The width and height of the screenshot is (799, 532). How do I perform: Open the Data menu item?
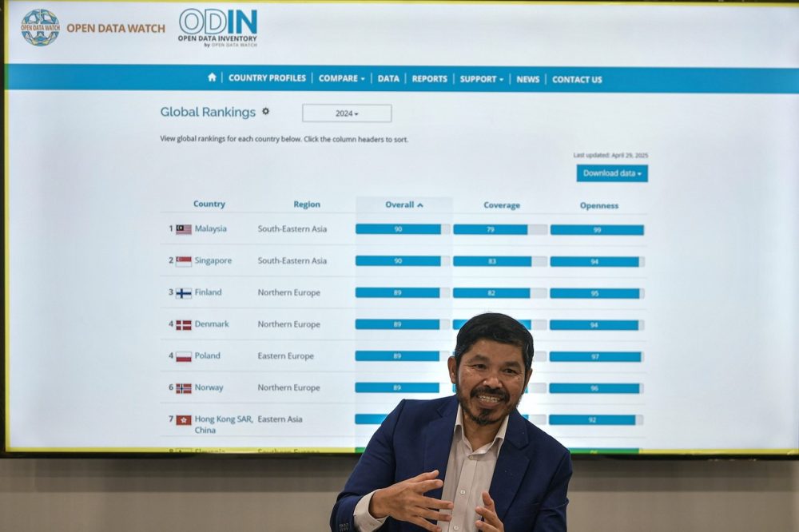(388, 78)
